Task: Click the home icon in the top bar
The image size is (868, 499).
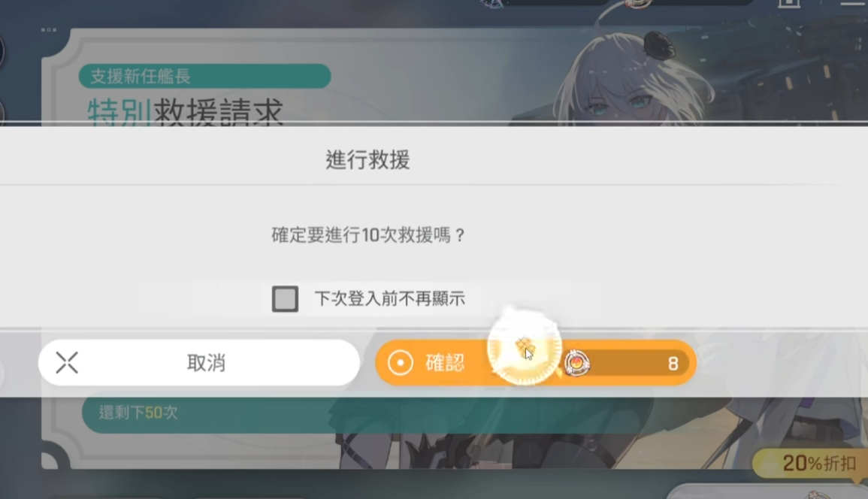Action: pyautogui.click(x=789, y=3)
